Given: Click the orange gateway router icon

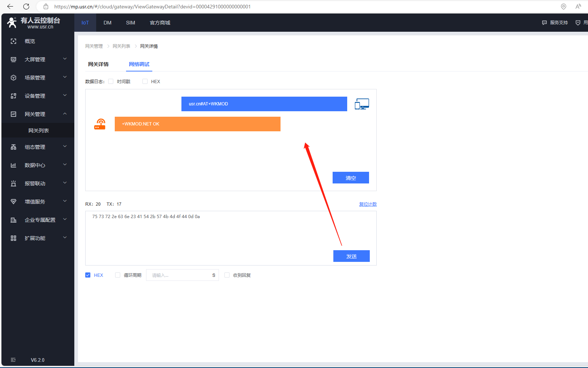Looking at the screenshot, I should pos(100,124).
